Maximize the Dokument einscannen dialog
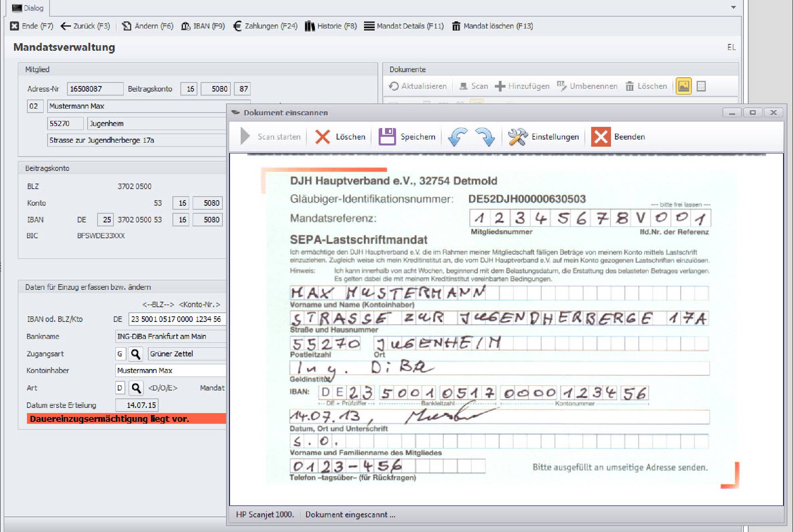This screenshot has height=532, width=793. pos(753,113)
